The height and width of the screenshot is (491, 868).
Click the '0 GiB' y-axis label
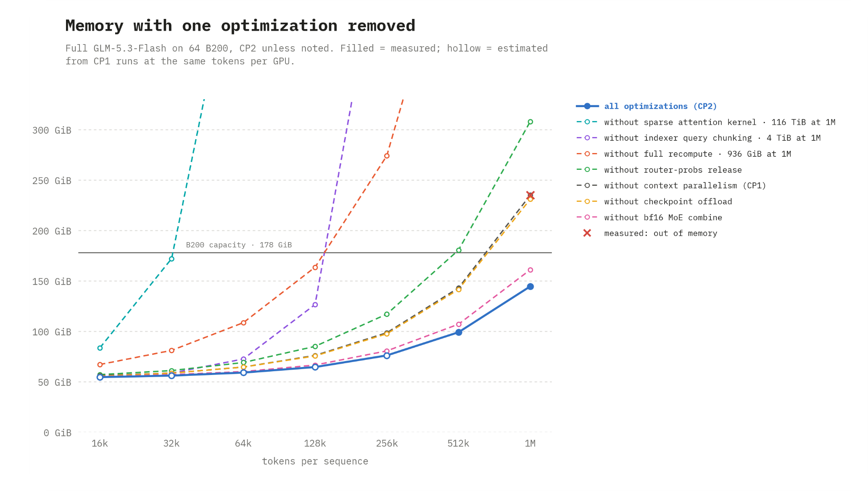58,433
